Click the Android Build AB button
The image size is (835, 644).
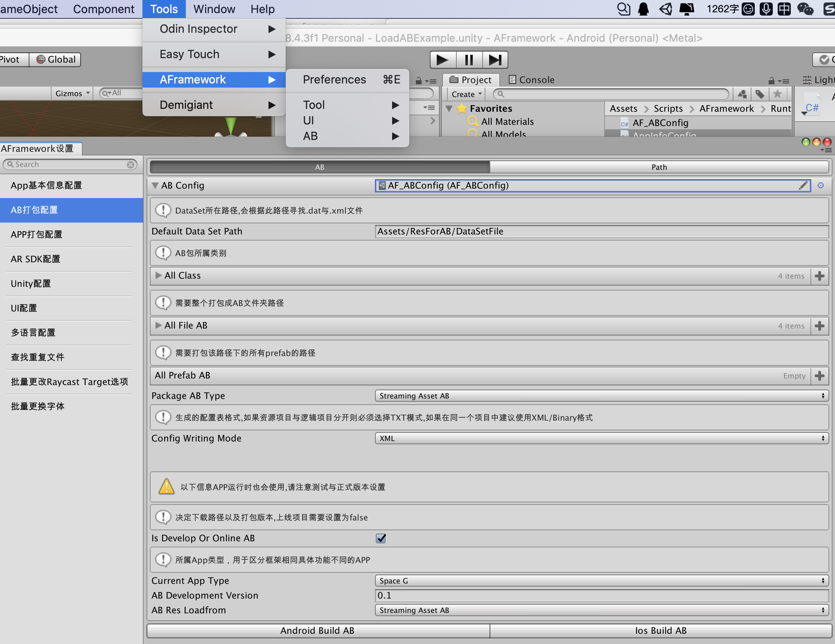[318, 630]
